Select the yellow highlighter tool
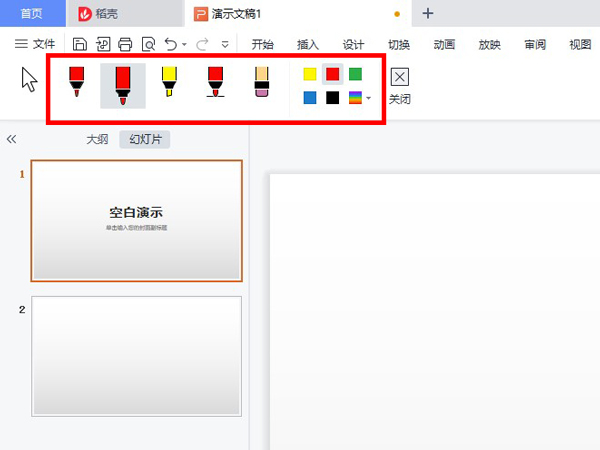The image size is (600, 450). [169, 83]
